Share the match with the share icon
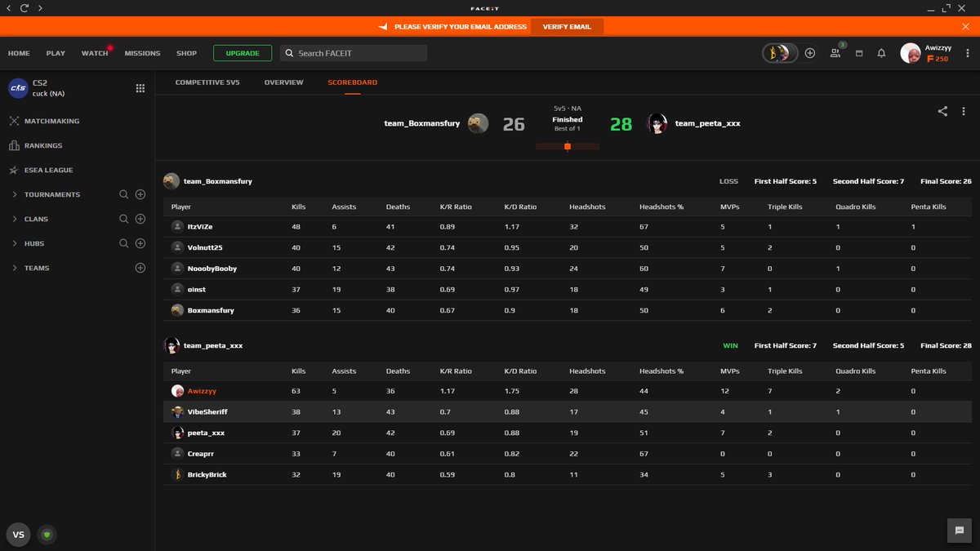 point(942,111)
